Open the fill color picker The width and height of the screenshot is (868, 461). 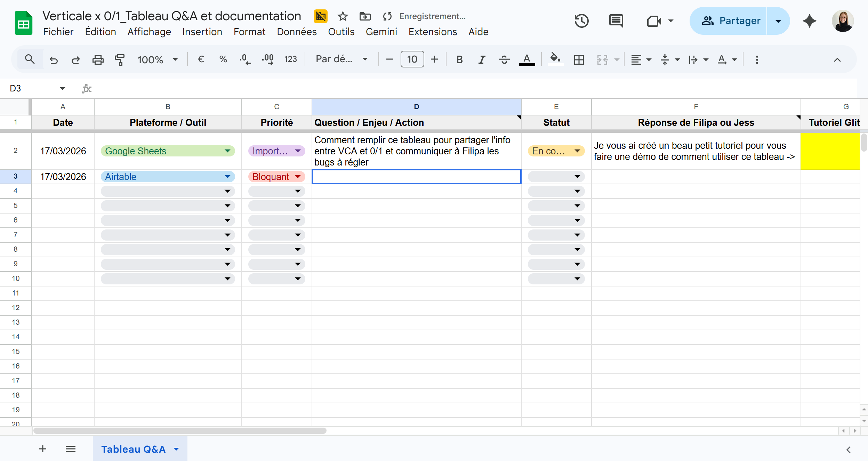pos(555,59)
